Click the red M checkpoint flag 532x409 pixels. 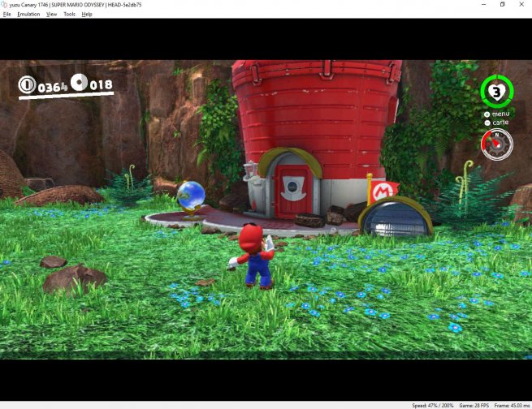click(384, 192)
